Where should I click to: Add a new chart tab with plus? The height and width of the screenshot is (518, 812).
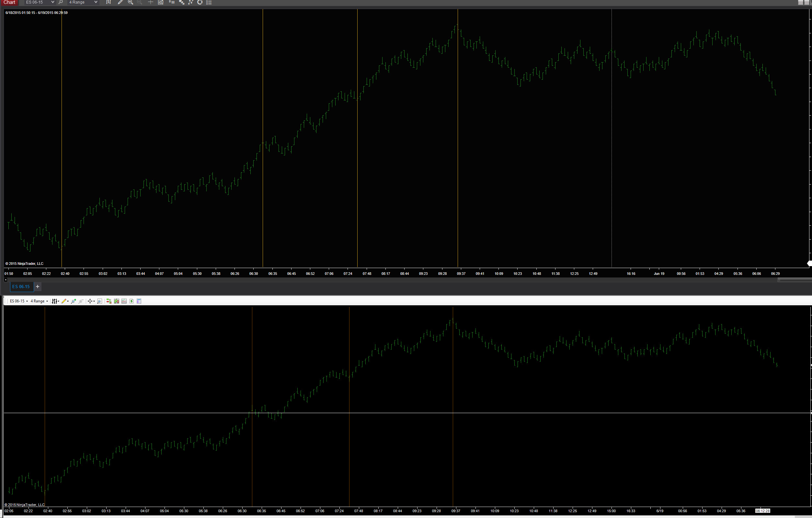click(x=38, y=287)
